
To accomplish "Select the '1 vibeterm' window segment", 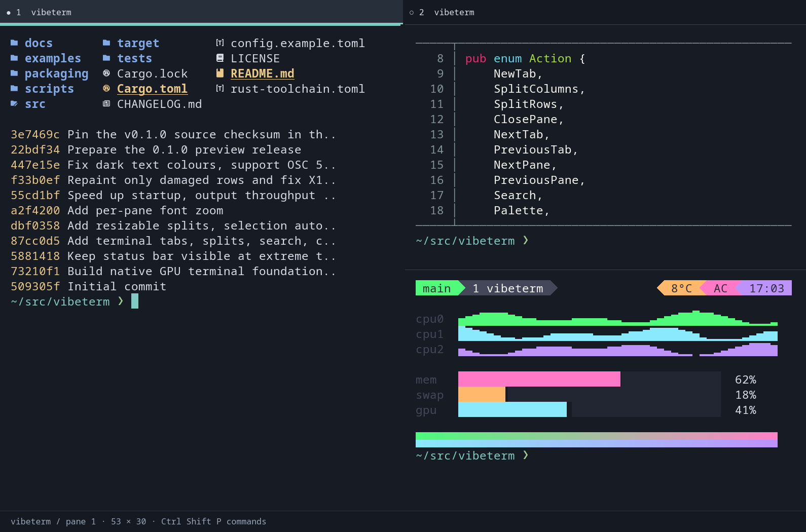I will pos(508,288).
